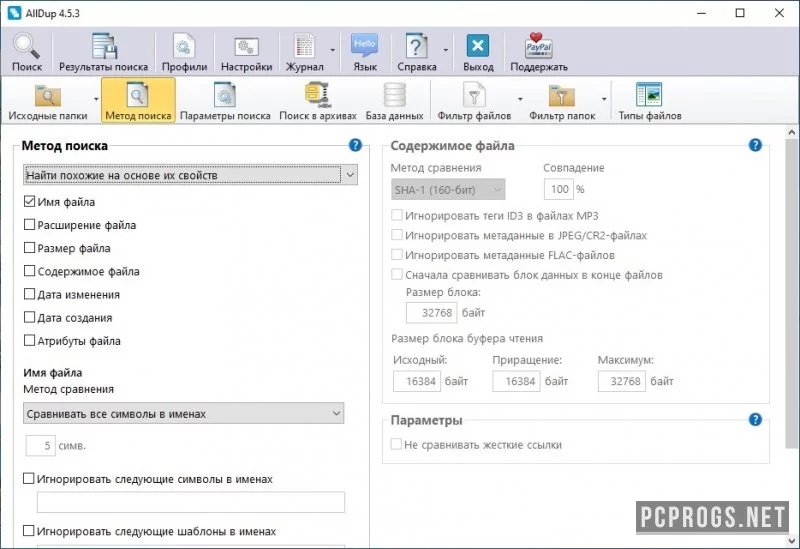800x549 pixels.
Task: Check Игнорировать метаданные FLAC-файлов
Action: 396,255
